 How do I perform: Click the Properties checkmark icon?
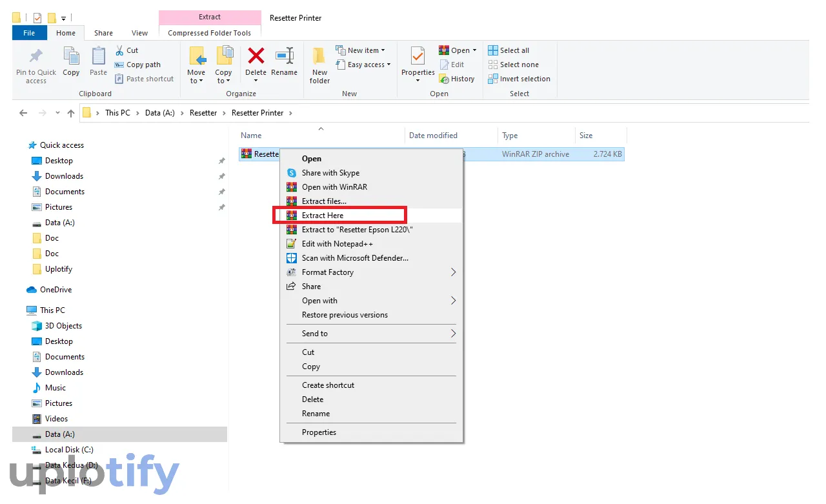418,56
